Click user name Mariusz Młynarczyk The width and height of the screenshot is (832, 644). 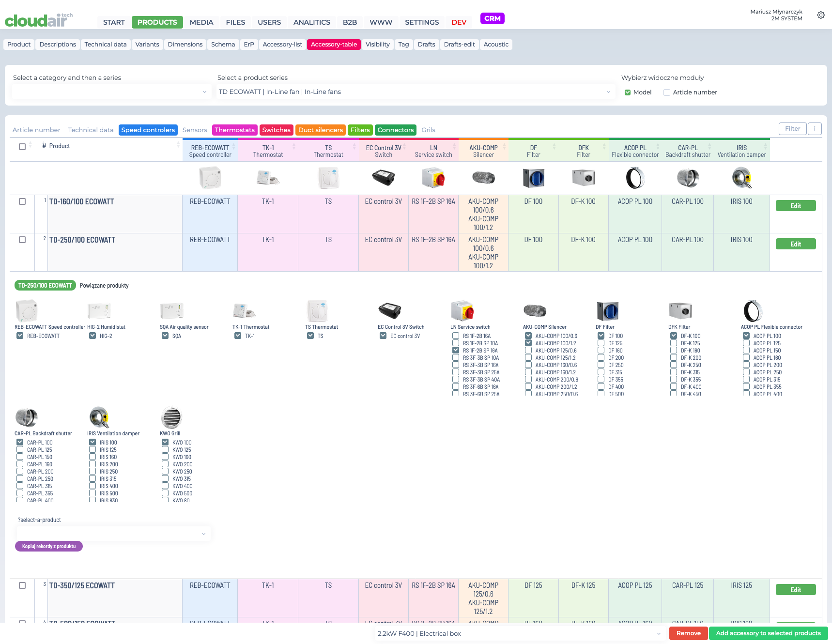click(776, 12)
